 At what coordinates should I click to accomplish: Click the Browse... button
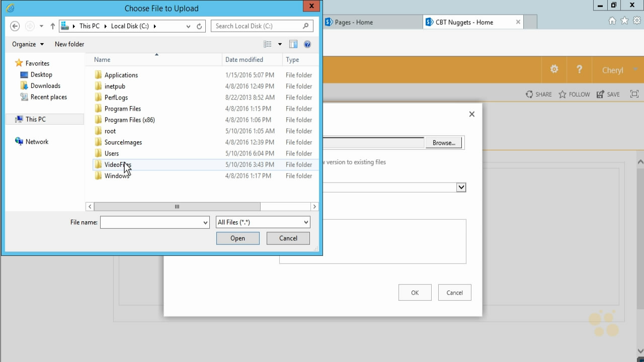click(x=444, y=143)
